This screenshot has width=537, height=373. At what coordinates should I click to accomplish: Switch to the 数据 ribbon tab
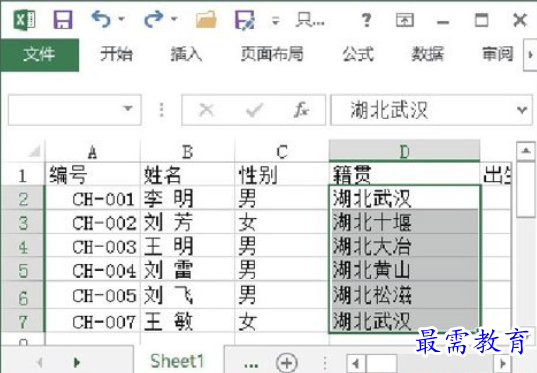click(x=428, y=54)
